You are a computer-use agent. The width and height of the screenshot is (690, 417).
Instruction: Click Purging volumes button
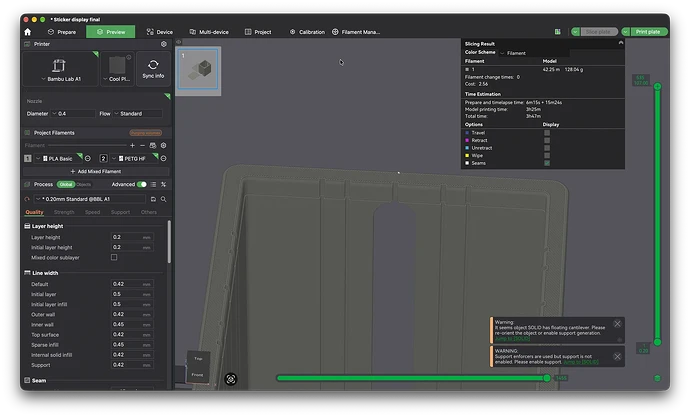(x=145, y=132)
